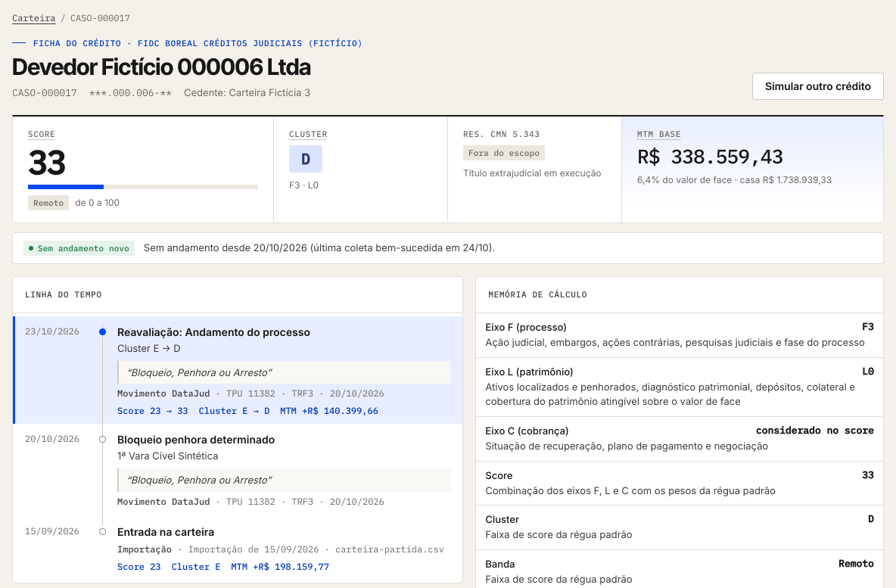This screenshot has height=588, width=896.
Task: Click the Simular outro crédito button
Action: click(x=818, y=86)
